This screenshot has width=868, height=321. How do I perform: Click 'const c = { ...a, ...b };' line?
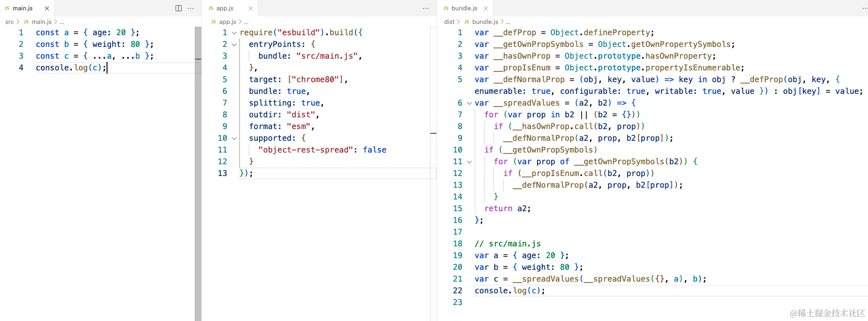click(94, 56)
